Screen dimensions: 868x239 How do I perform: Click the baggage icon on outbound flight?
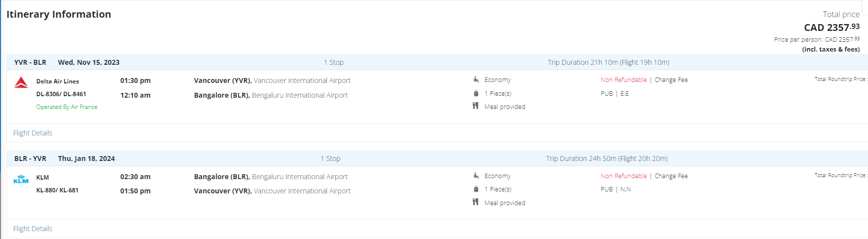[x=476, y=93]
